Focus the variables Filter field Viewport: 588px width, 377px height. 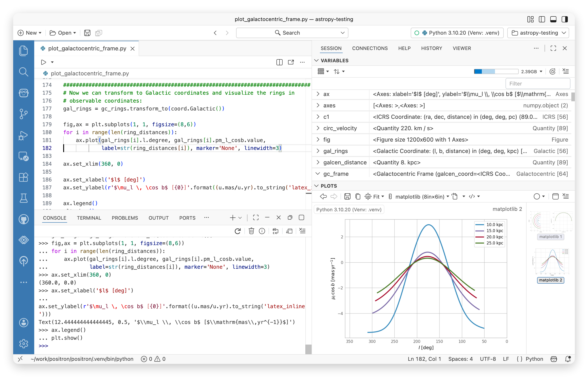[538, 84]
